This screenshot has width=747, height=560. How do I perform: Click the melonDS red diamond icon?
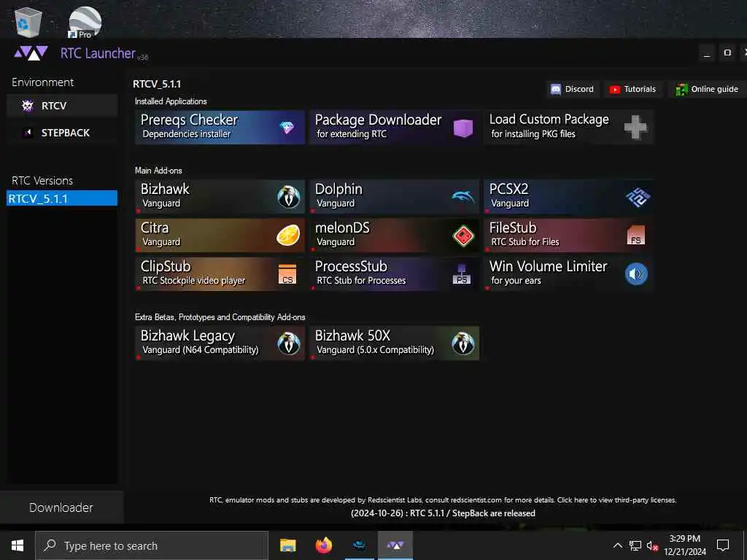pyautogui.click(x=463, y=236)
